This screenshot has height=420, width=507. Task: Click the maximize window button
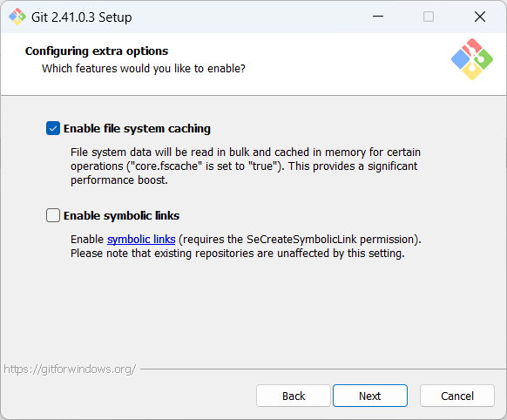tap(429, 17)
